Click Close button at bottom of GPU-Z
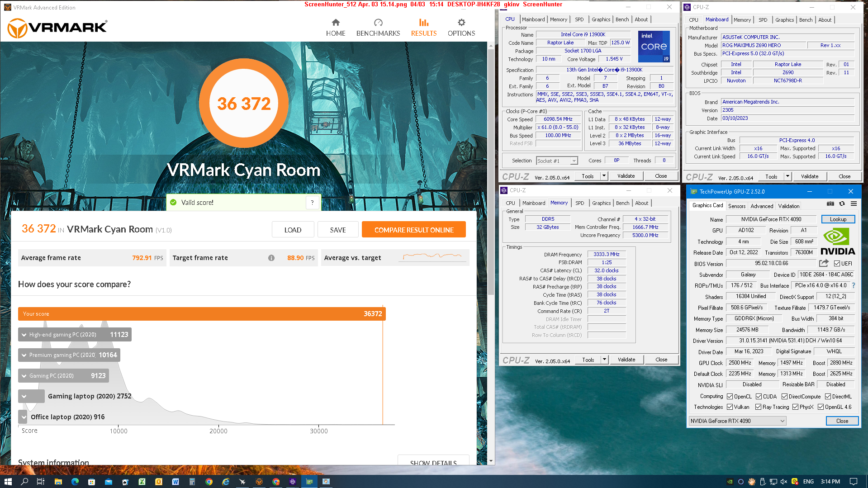 pyautogui.click(x=842, y=421)
